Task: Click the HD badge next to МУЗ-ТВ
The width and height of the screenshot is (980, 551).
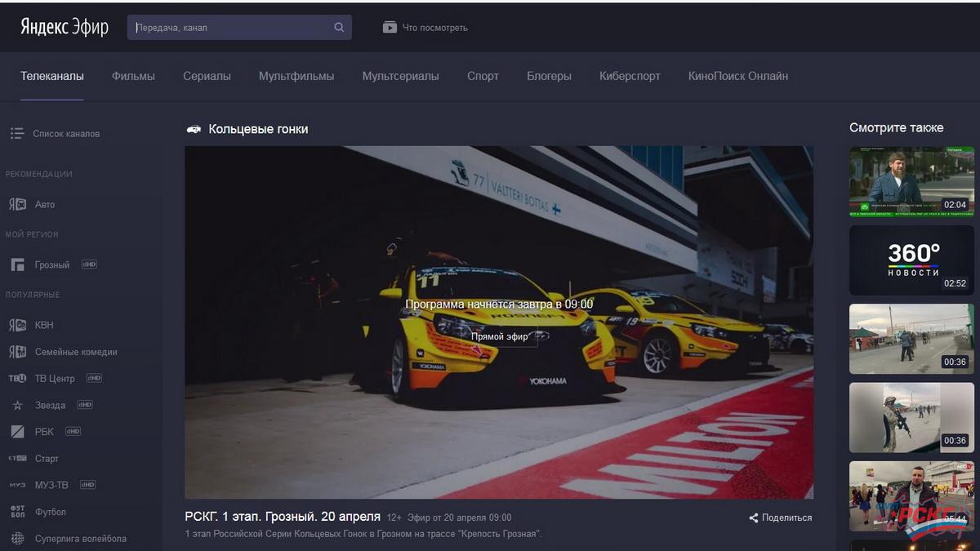Action: (87, 485)
